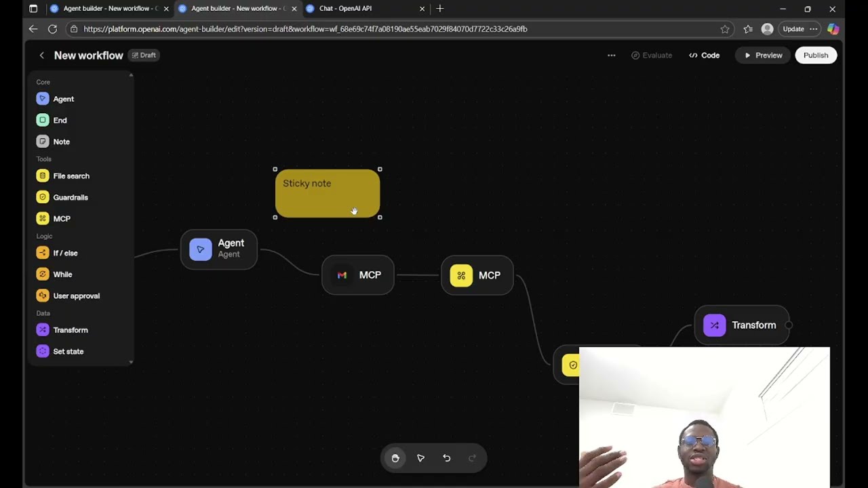
Task: Open the three-dot more options menu
Action: coord(611,56)
